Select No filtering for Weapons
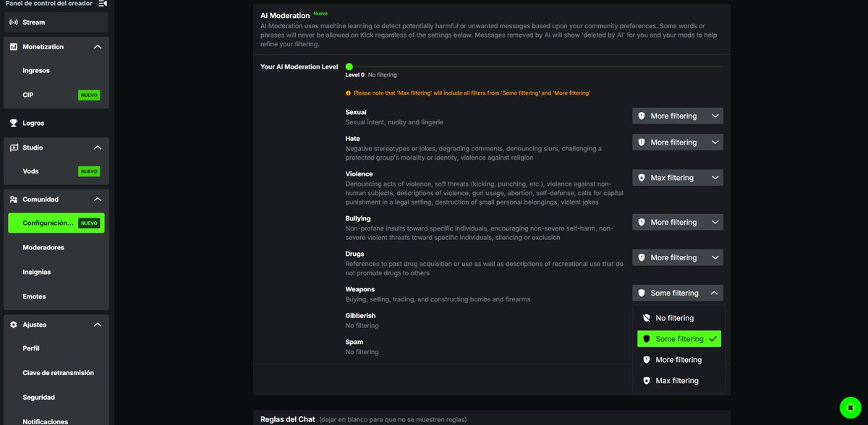Screen dimensions: 868x425 pyautogui.click(x=679, y=318)
